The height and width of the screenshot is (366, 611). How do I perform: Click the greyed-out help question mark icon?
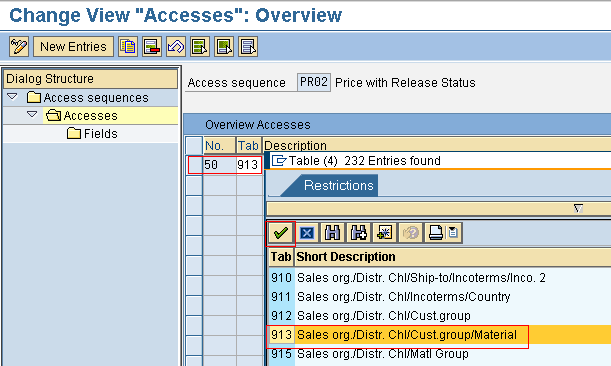(410, 233)
